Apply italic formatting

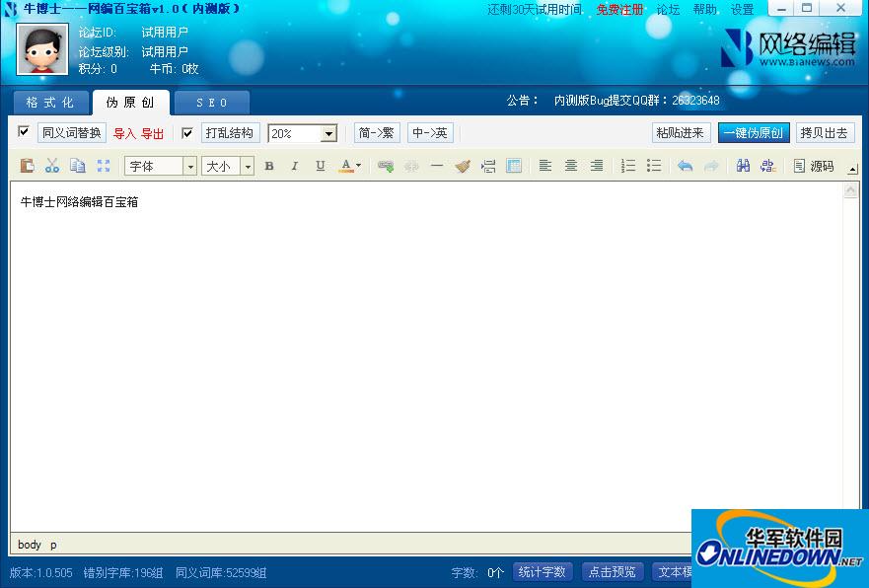pyautogui.click(x=295, y=166)
